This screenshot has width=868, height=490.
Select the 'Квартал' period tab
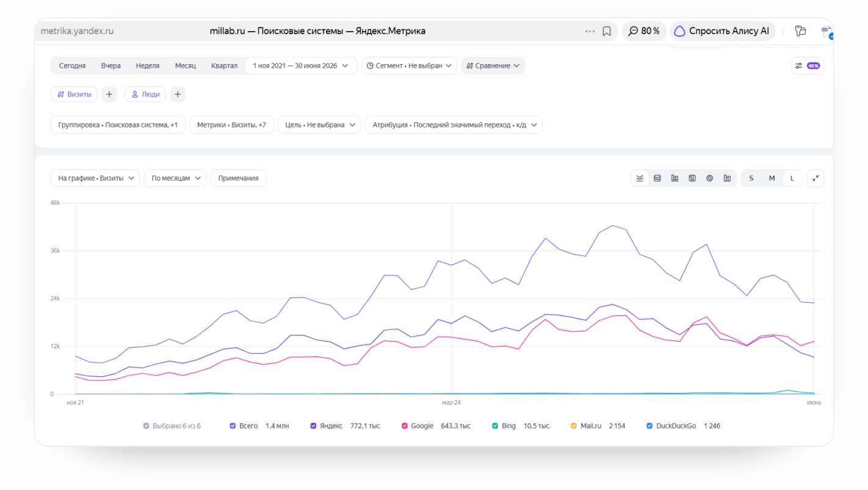pos(224,65)
